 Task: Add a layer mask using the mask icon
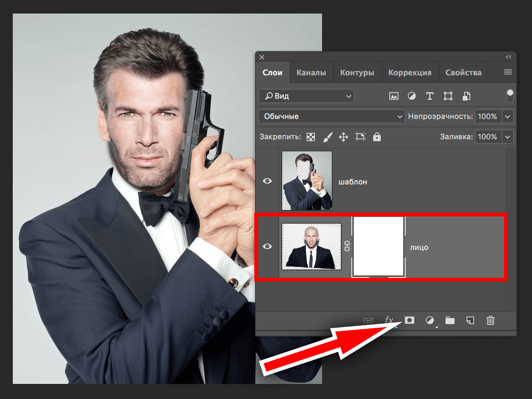(x=409, y=320)
